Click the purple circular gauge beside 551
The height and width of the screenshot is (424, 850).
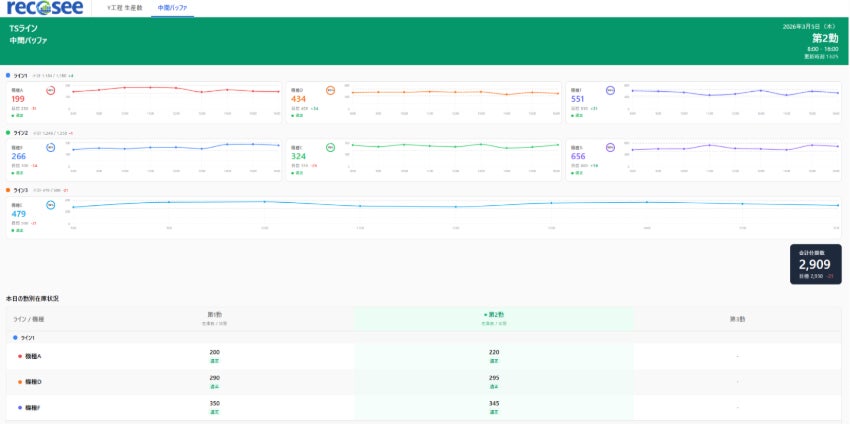tap(610, 91)
